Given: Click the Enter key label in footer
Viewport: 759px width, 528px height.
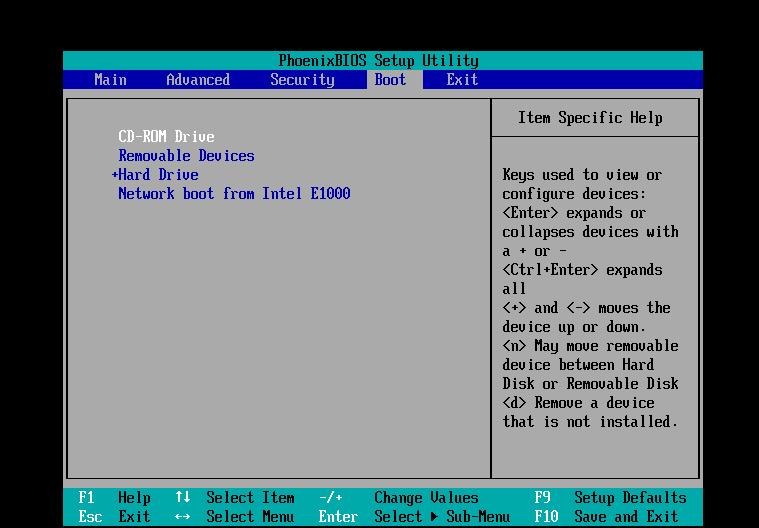Looking at the screenshot, I should click(338, 516).
